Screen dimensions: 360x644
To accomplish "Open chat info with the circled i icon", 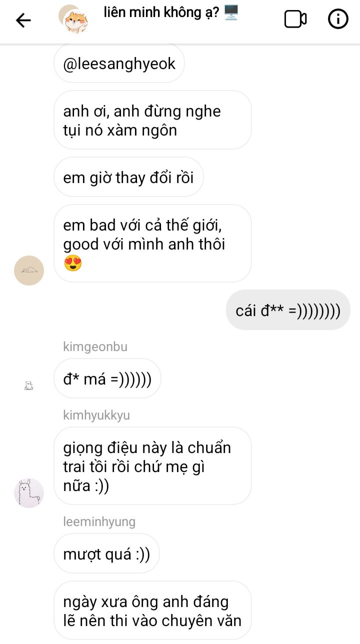I will (338, 19).
